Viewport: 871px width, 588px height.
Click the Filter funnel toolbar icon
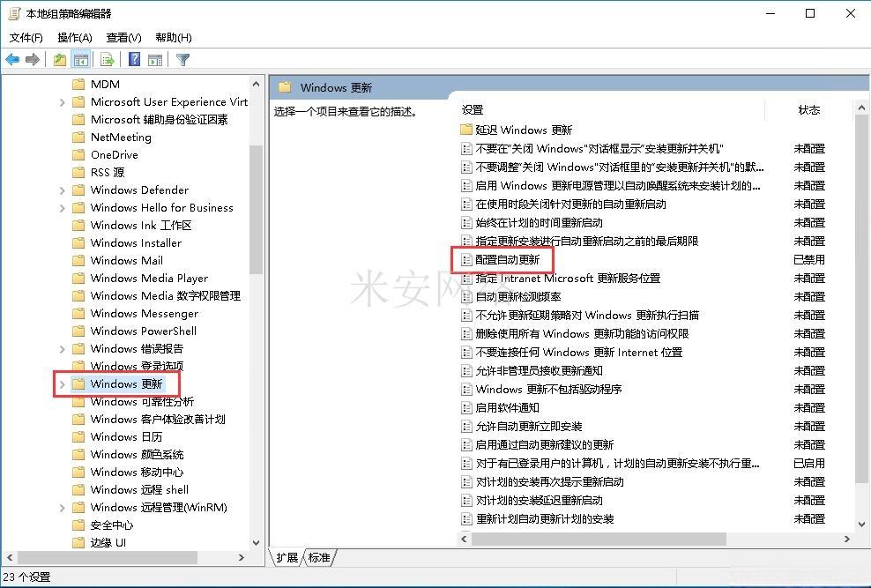point(182,59)
